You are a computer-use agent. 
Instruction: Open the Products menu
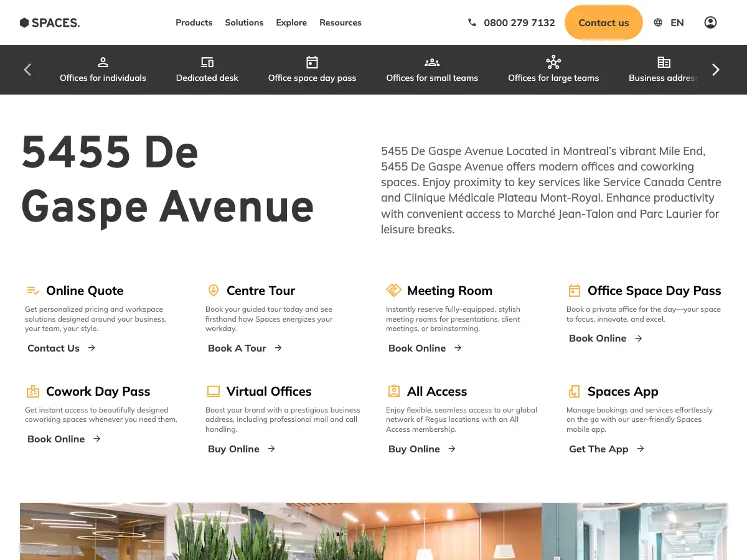[x=194, y=22]
